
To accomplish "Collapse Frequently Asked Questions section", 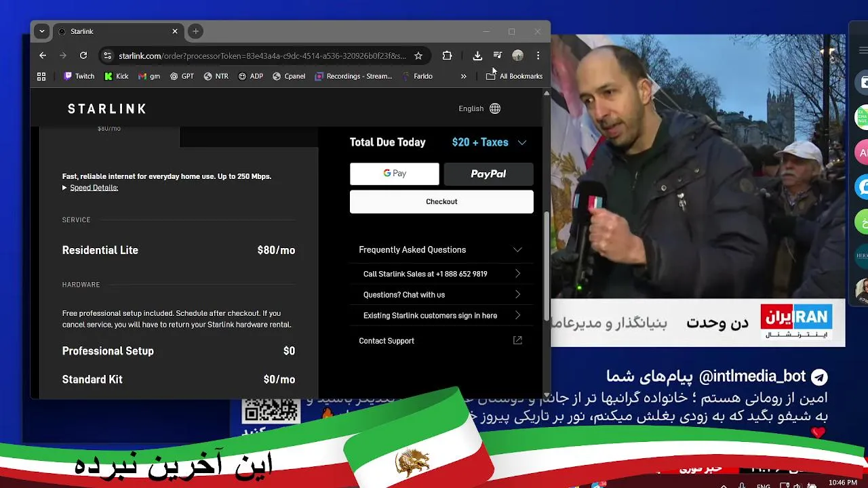I will [441, 250].
